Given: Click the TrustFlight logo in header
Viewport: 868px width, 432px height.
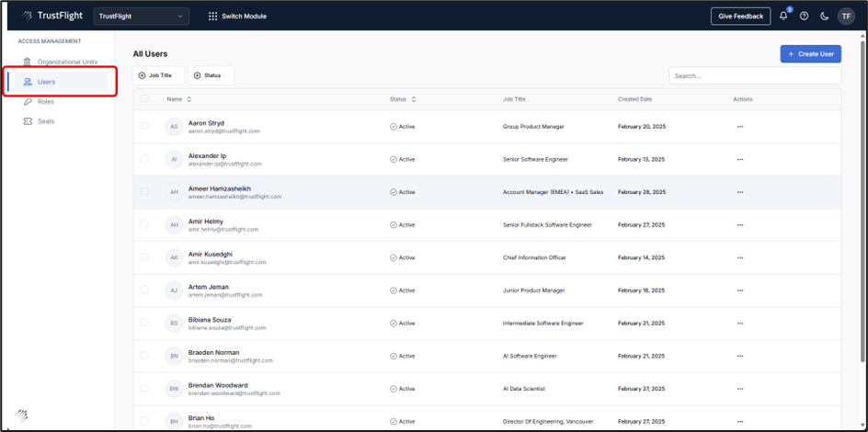Looking at the screenshot, I should coord(51,16).
